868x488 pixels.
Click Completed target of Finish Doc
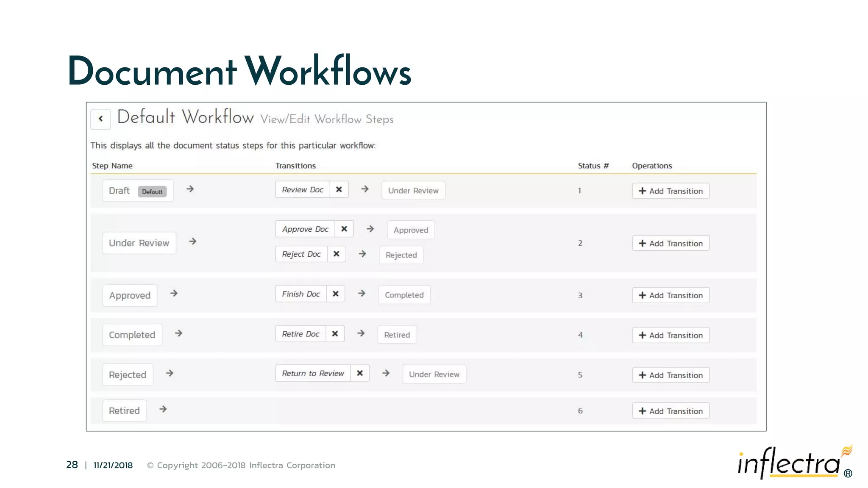(x=404, y=295)
